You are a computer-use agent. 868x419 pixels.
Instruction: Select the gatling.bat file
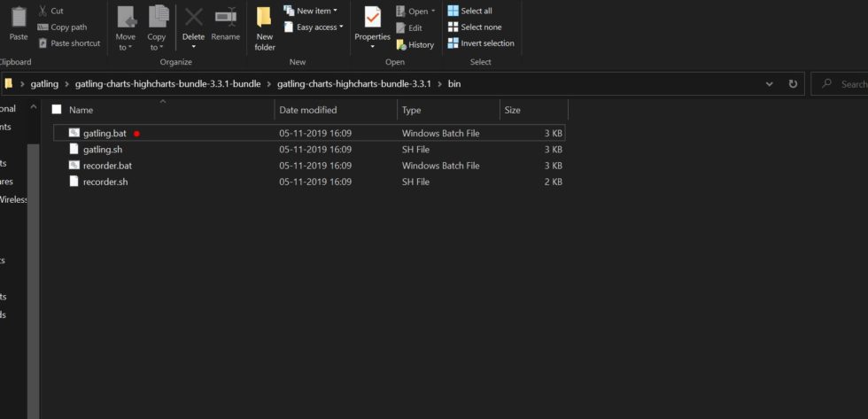point(105,133)
